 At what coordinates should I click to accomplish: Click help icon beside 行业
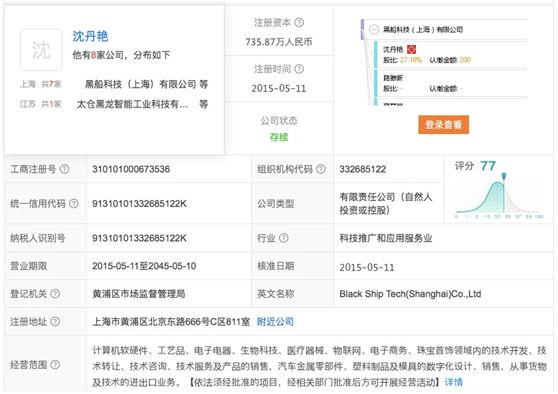284,238
